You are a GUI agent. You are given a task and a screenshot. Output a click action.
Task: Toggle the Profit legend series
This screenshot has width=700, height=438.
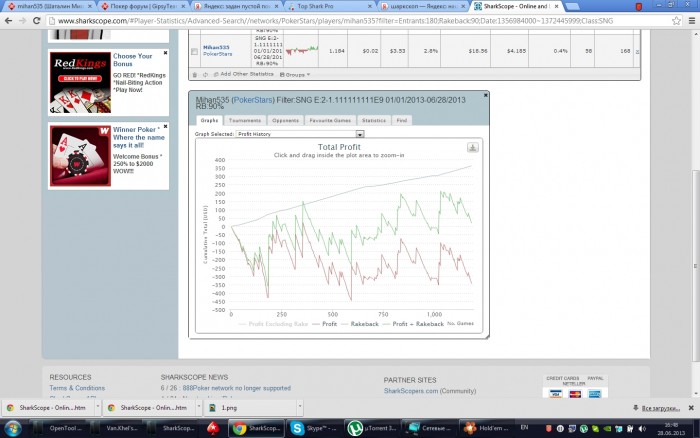[324, 324]
